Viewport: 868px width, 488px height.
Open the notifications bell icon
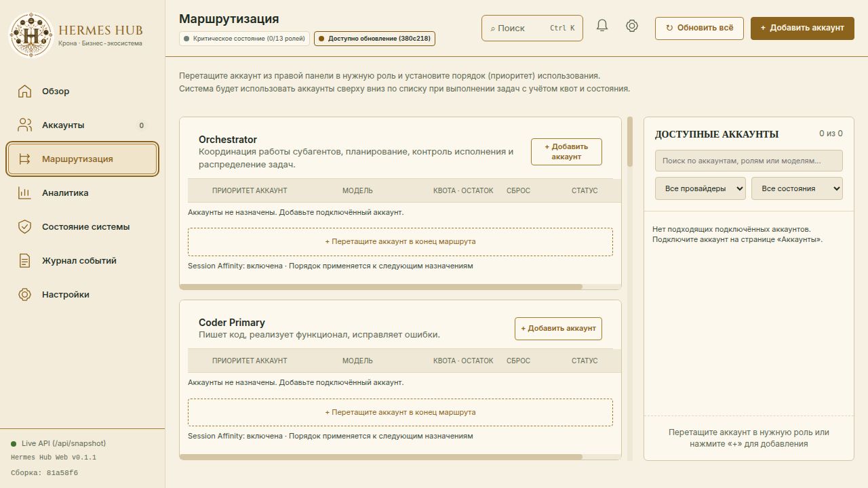(x=601, y=26)
